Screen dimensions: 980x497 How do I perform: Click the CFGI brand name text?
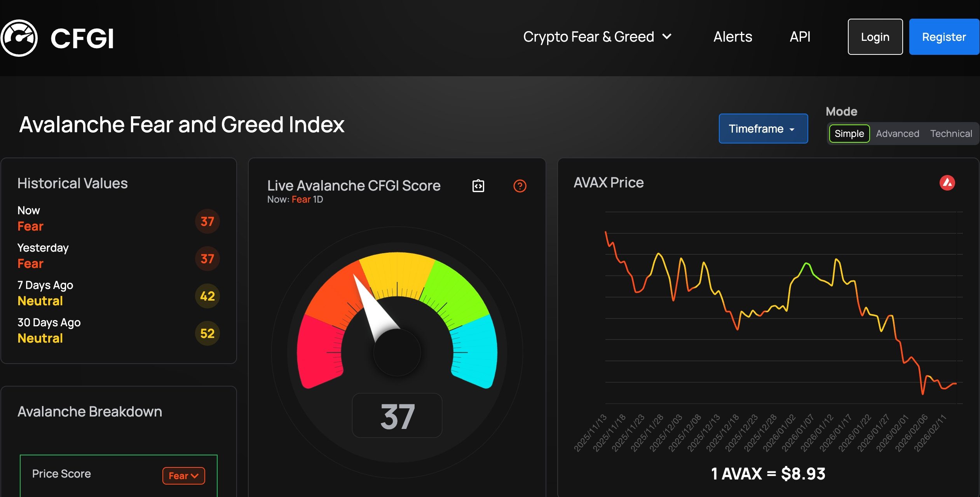[82, 38]
